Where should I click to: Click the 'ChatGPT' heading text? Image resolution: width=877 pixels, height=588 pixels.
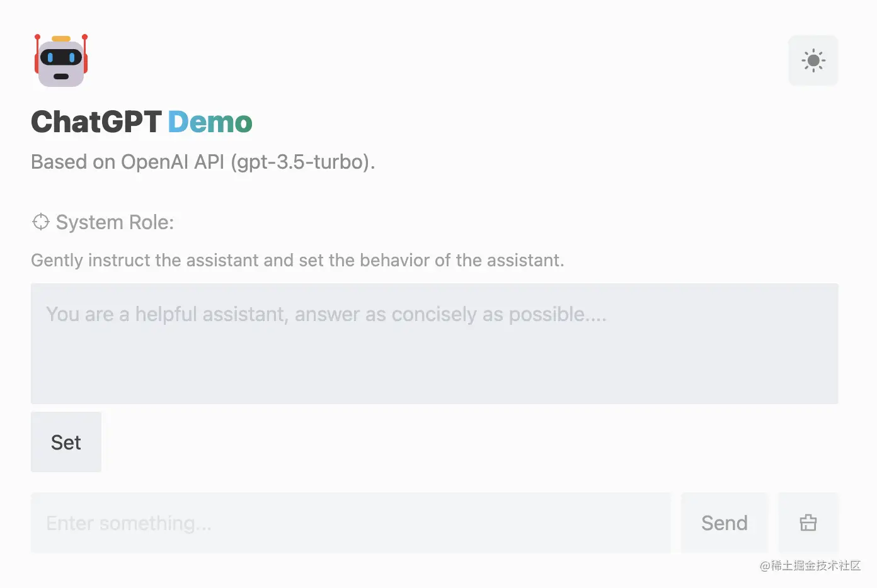(x=96, y=122)
